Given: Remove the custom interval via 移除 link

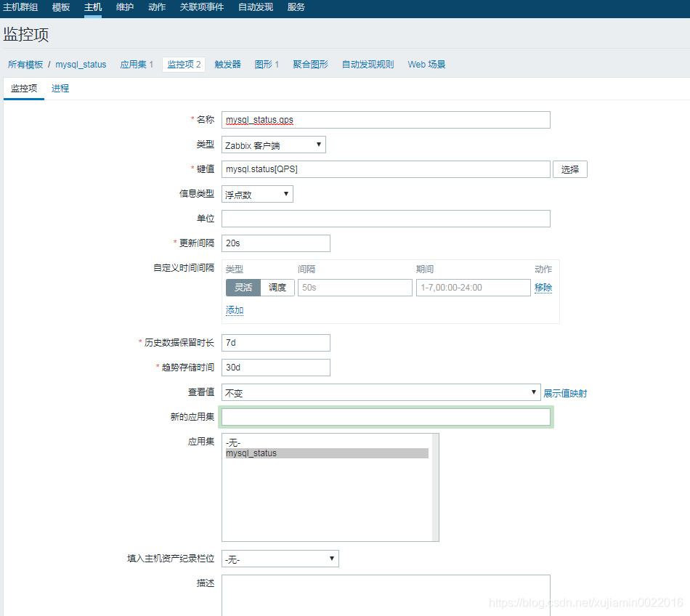Looking at the screenshot, I should pyautogui.click(x=543, y=288).
